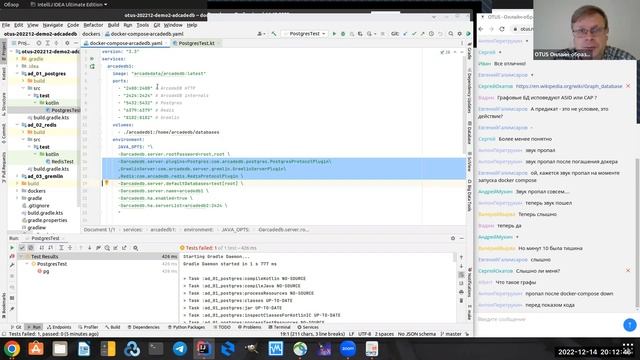This screenshot has width=640, height=360.
Task: Start the Debug icon beside Run
Action: 343,34
